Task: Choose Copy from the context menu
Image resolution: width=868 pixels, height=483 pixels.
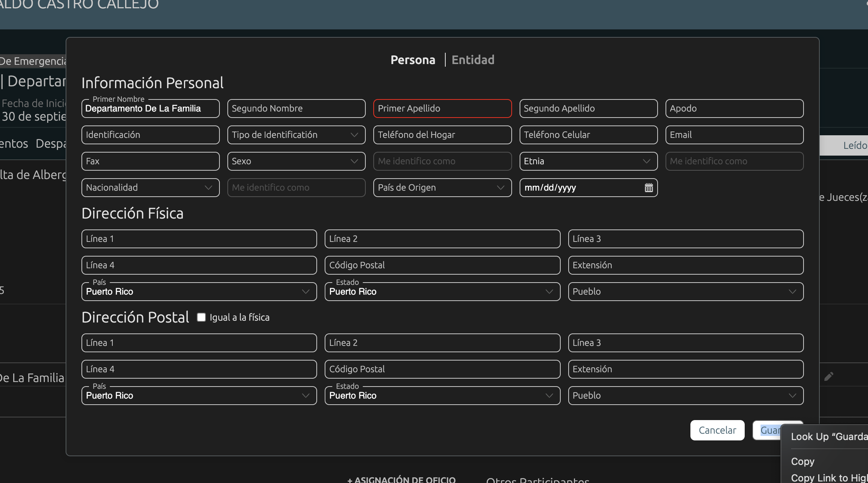Action: [803, 462]
